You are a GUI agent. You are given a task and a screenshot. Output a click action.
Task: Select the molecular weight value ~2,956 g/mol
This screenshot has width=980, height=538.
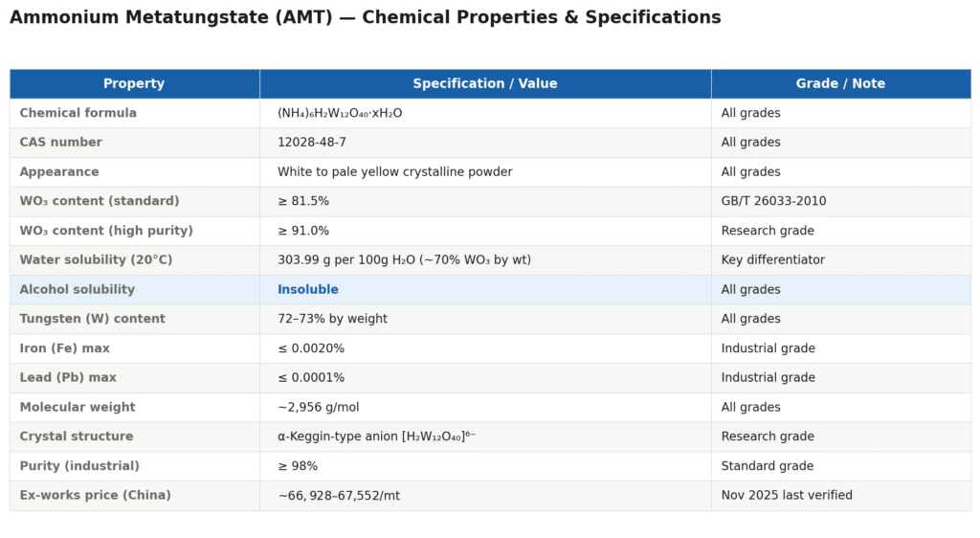click(319, 408)
